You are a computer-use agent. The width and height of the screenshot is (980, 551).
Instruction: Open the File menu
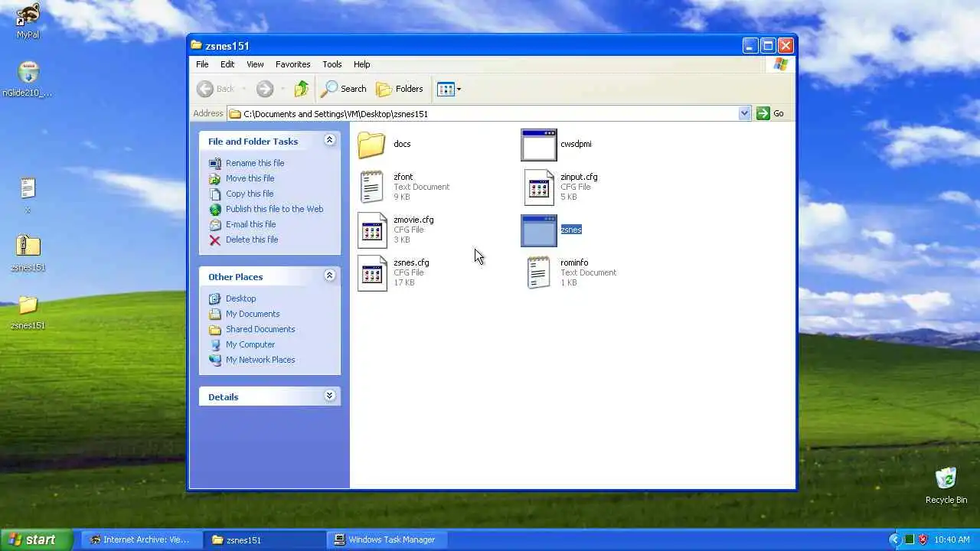202,64
